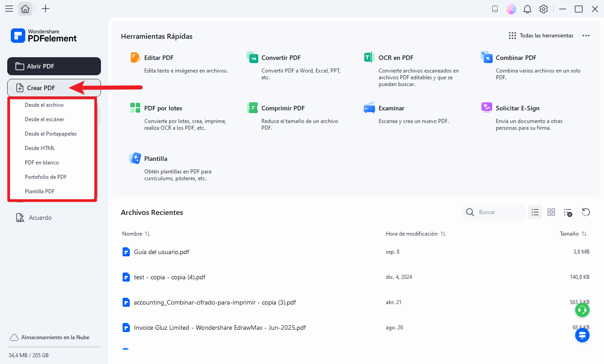The height and width of the screenshot is (364, 604).
Task: Click the Abrir PDF button
Action: point(54,66)
